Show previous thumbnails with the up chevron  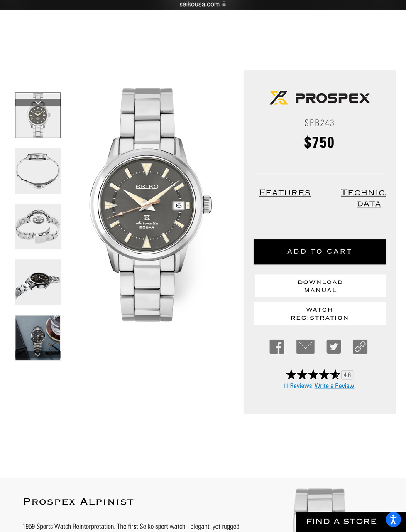[38, 103]
